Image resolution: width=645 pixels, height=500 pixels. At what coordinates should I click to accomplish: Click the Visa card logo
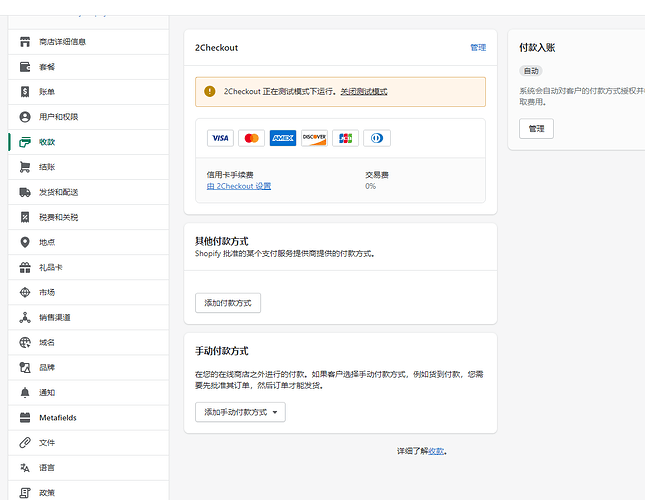point(220,138)
